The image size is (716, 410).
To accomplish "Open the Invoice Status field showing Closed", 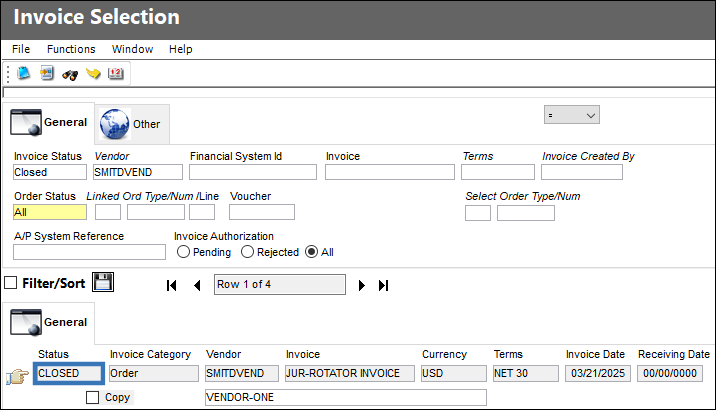I will (50, 172).
